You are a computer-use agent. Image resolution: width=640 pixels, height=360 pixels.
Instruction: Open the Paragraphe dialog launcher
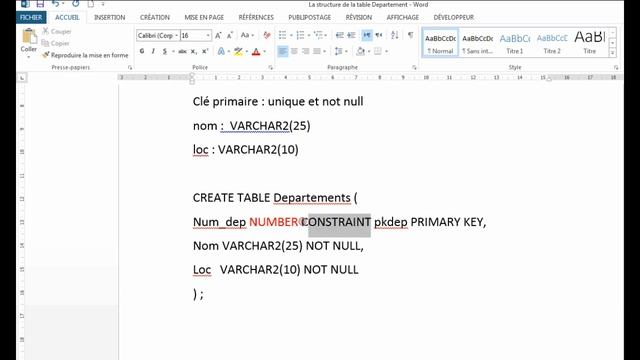(x=414, y=67)
